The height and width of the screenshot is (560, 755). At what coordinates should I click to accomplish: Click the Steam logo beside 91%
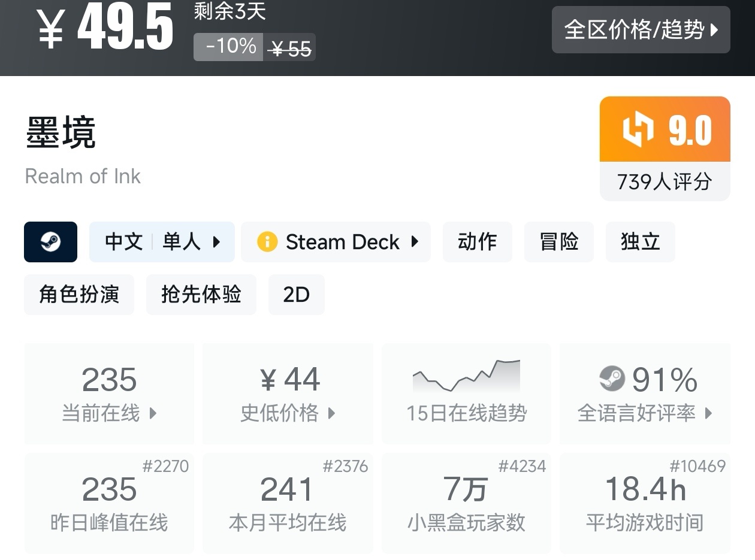612,379
